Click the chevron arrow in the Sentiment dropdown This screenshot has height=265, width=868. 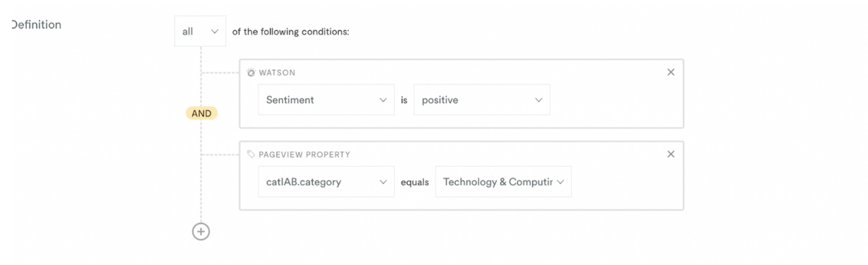pyautogui.click(x=383, y=100)
